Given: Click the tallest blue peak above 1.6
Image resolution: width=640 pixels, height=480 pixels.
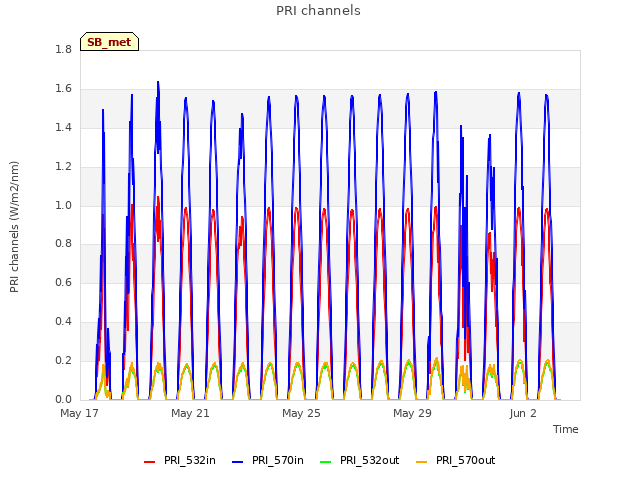Looking at the screenshot, I should (158, 83).
